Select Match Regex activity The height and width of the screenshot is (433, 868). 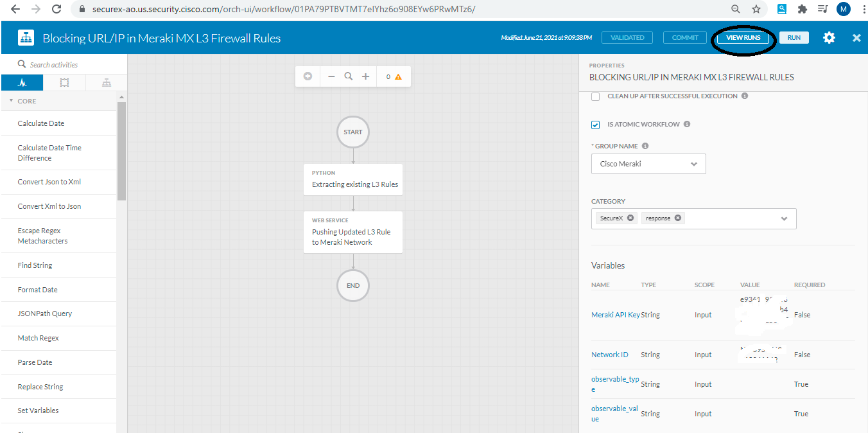pyautogui.click(x=59, y=338)
